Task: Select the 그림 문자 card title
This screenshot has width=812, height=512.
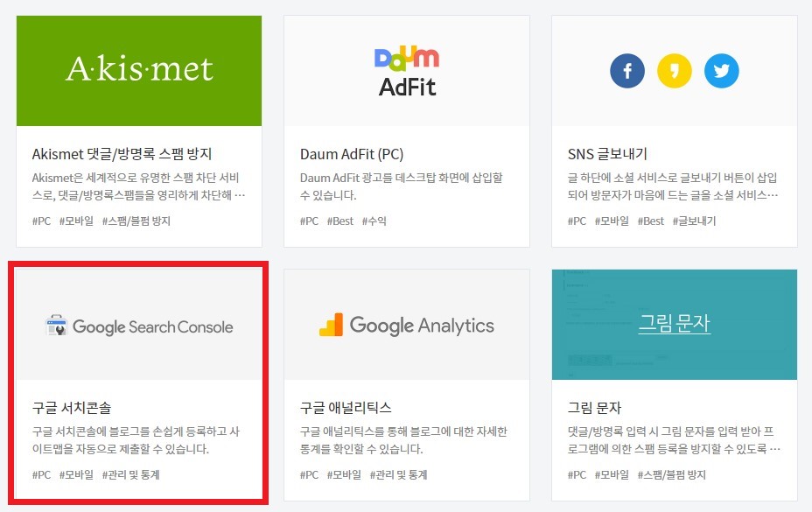Action: (x=594, y=408)
